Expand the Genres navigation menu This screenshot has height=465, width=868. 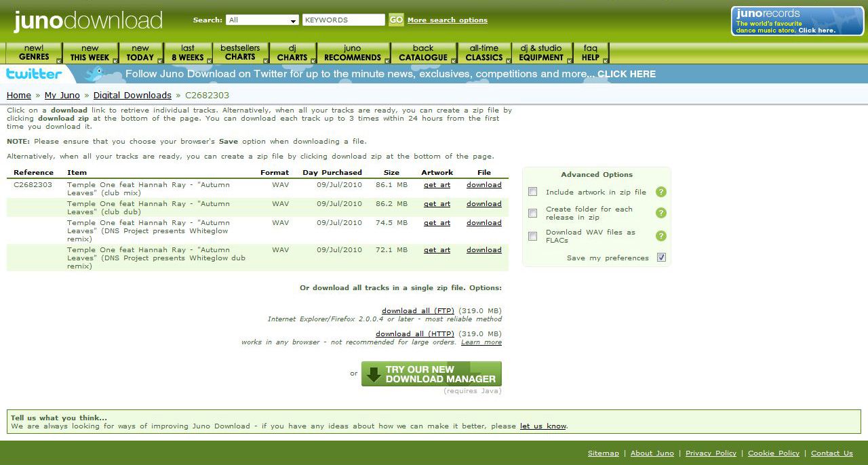pos(34,53)
